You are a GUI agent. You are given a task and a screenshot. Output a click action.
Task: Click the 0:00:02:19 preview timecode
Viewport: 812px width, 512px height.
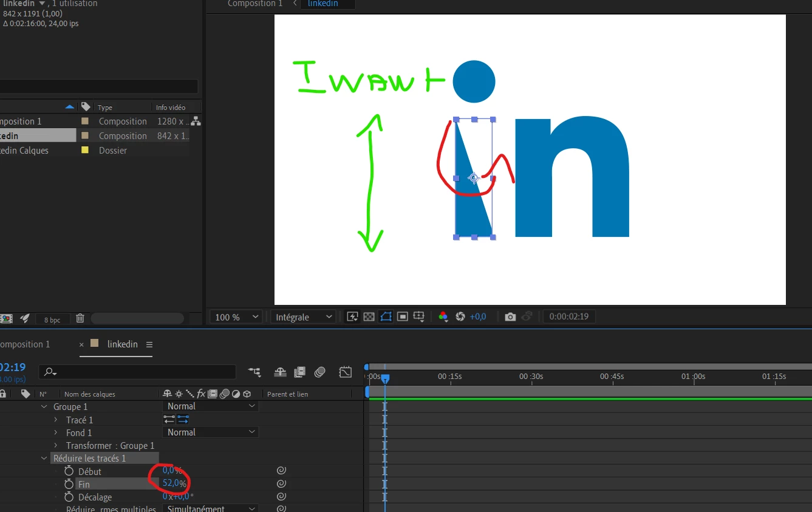(569, 317)
